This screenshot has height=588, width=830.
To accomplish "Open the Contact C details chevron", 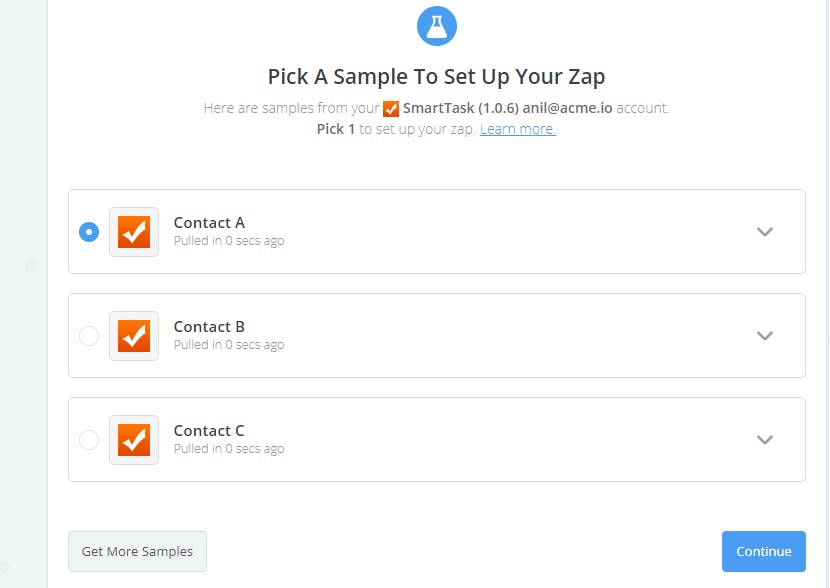I will point(765,440).
